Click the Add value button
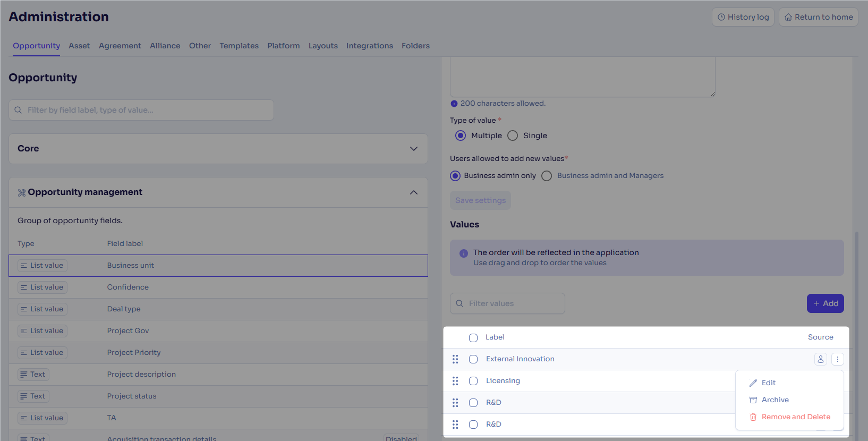 825,303
